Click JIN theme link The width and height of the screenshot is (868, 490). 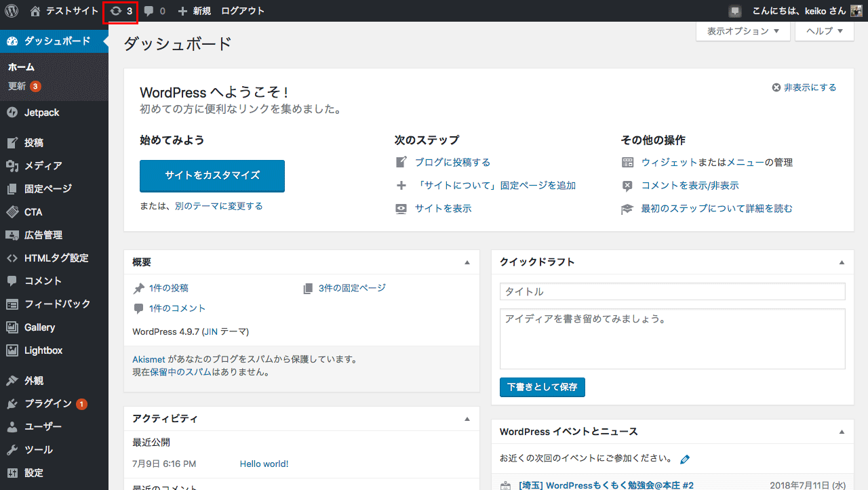point(210,332)
